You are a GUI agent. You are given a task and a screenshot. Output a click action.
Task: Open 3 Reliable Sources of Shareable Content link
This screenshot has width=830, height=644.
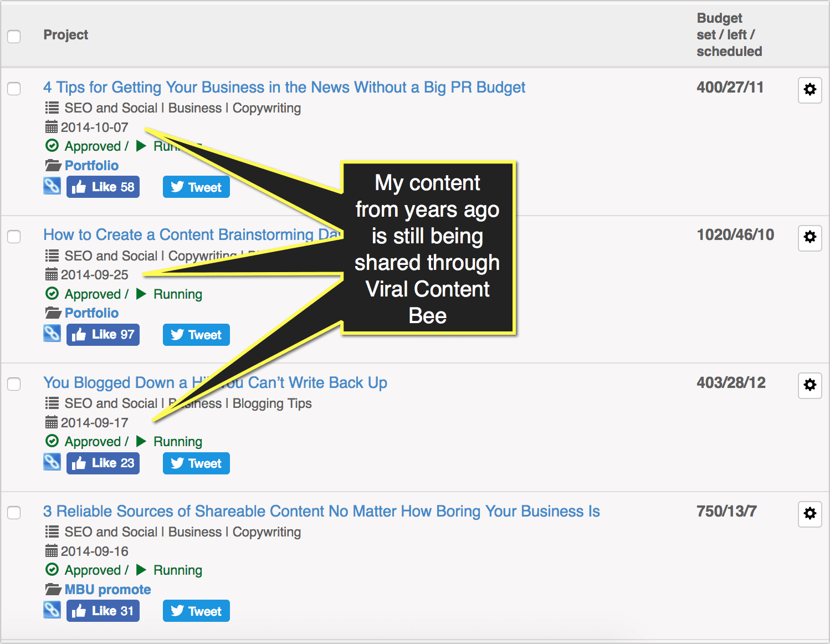pos(321,512)
